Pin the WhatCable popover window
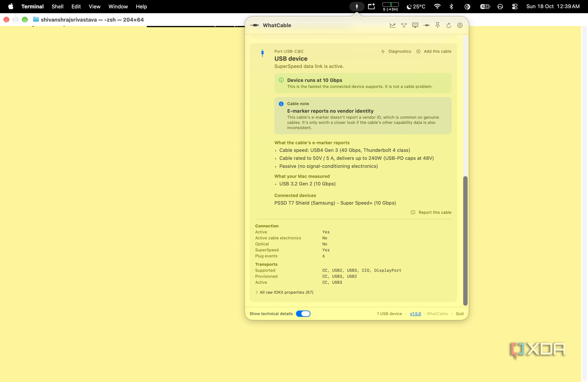Viewport: 588px width, 382px height. (438, 25)
